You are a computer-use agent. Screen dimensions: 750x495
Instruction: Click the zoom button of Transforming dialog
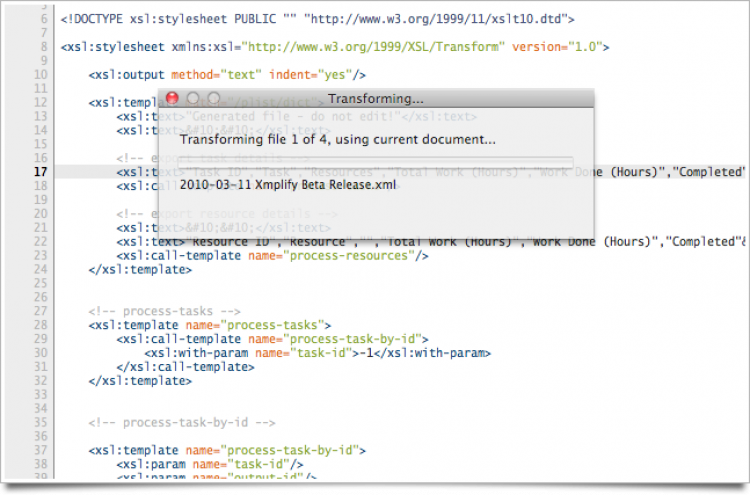(x=214, y=99)
